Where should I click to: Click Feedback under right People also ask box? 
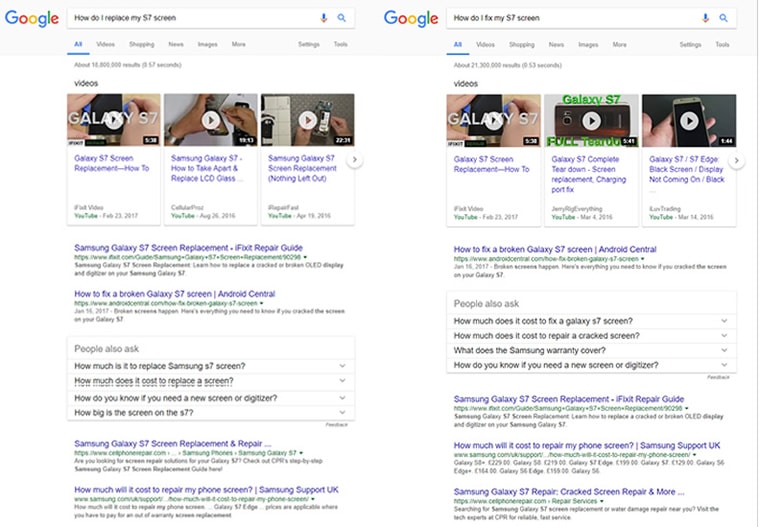[x=718, y=377]
